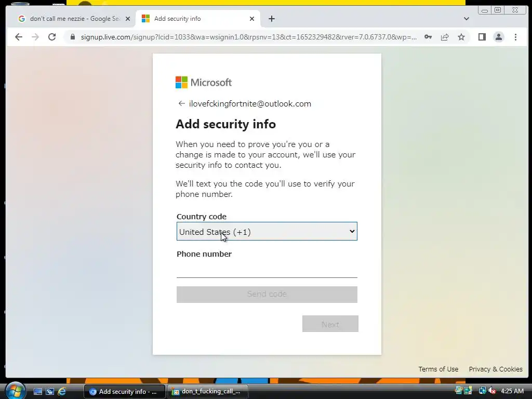Click Switch between windows icon
Screen dimensions: 532x399
pos(50,392)
